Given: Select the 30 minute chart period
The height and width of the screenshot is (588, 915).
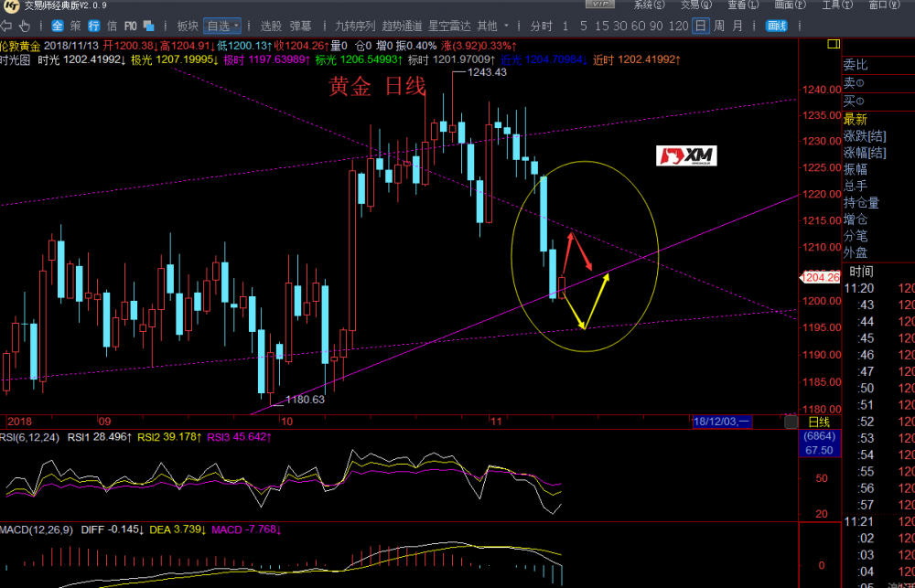Looking at the screenshot, I should (x=619, y=26).
